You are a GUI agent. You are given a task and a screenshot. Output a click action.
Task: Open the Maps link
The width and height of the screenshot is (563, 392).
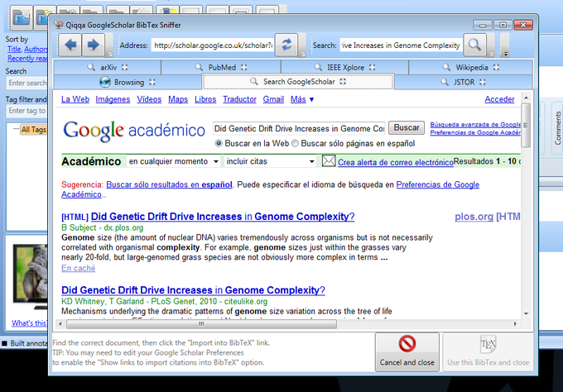[x=178, y=99]
